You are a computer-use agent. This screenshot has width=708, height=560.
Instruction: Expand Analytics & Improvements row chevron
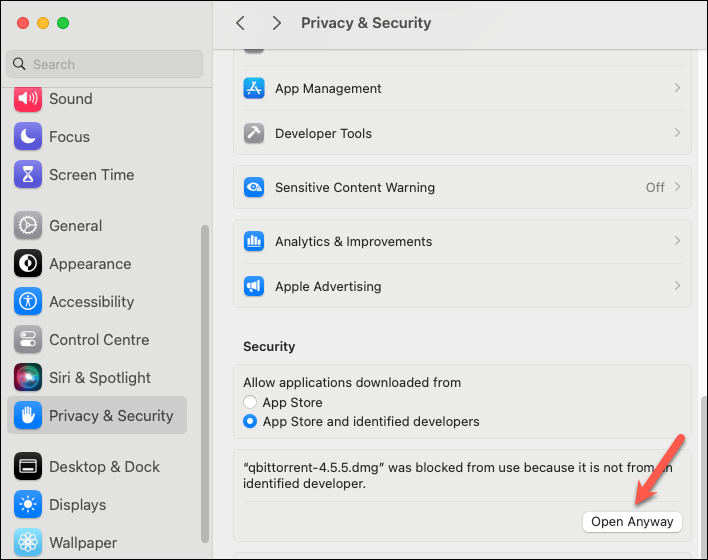(x=677, y=241)
